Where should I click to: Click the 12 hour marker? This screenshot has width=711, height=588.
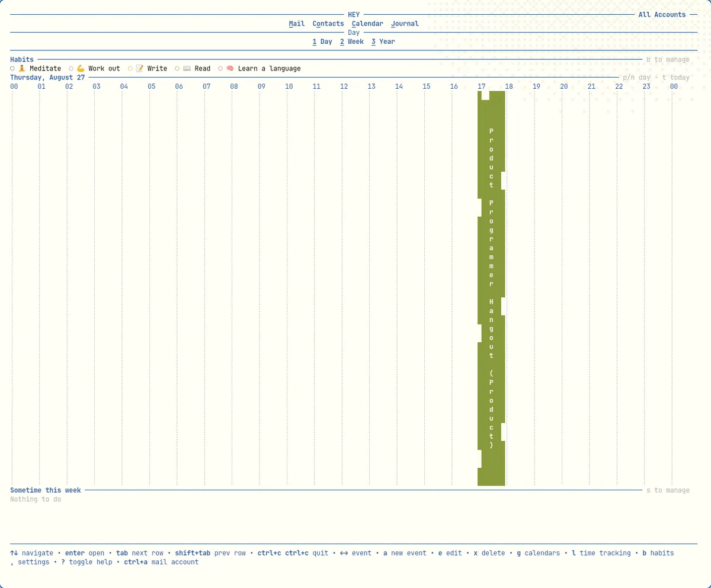tap(344, 86)
